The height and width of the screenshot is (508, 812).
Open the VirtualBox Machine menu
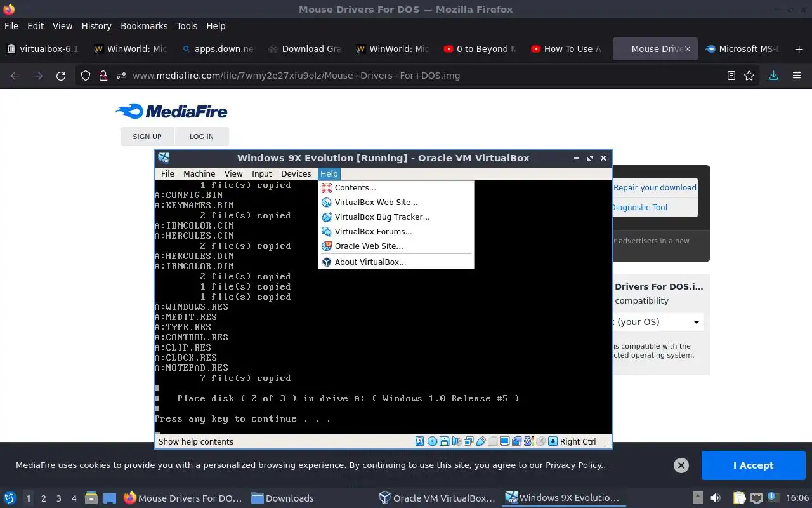(199, 174)
